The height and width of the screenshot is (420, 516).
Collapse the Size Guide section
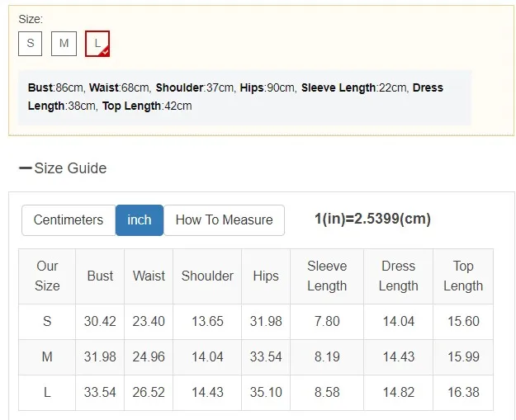pyautogui.click(x=63, y=168)
